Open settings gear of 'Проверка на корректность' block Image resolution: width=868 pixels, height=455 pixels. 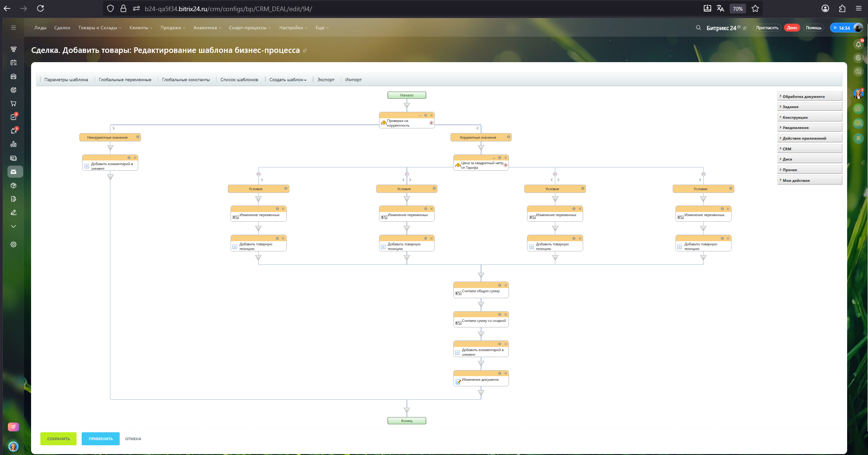(x=425, y=115)
